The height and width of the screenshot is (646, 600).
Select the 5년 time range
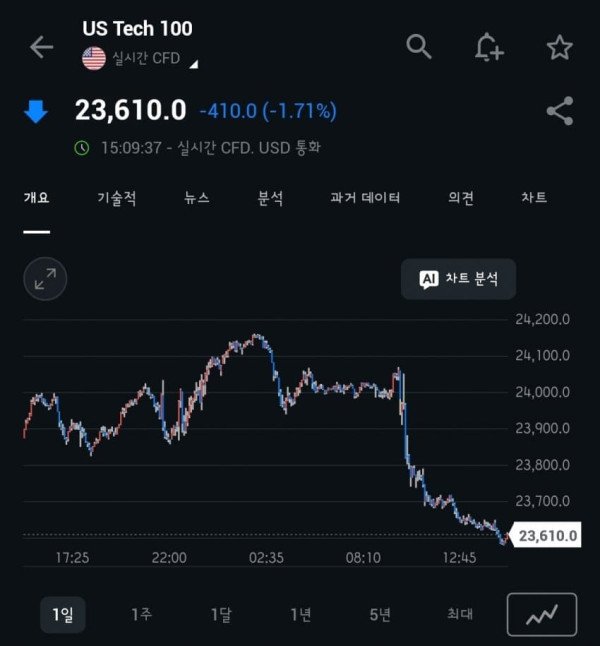click(x=380, y=614)
